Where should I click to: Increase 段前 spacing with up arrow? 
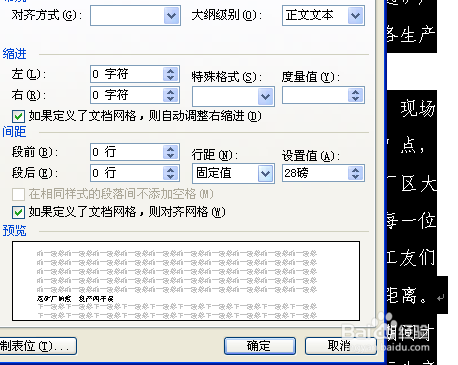171,149
